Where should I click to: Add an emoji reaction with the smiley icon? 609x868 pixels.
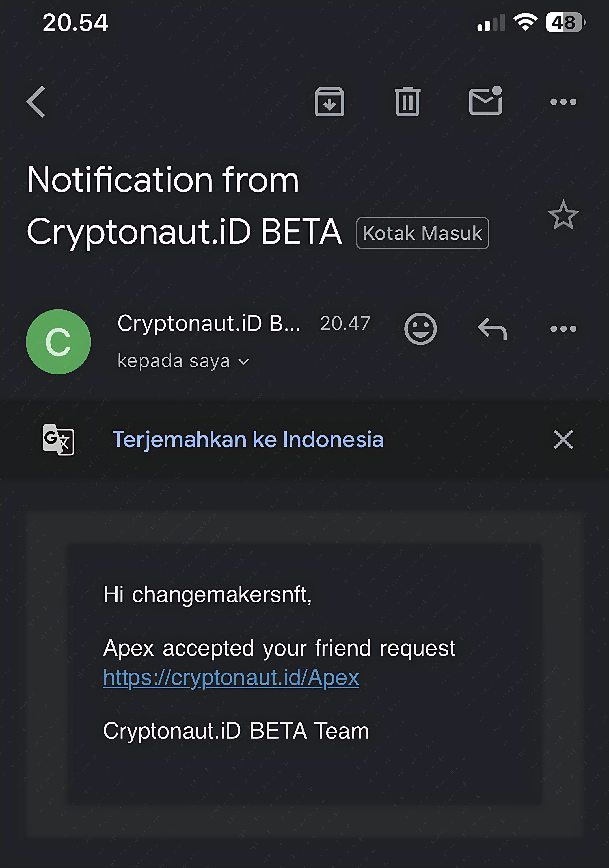[420, 329]
